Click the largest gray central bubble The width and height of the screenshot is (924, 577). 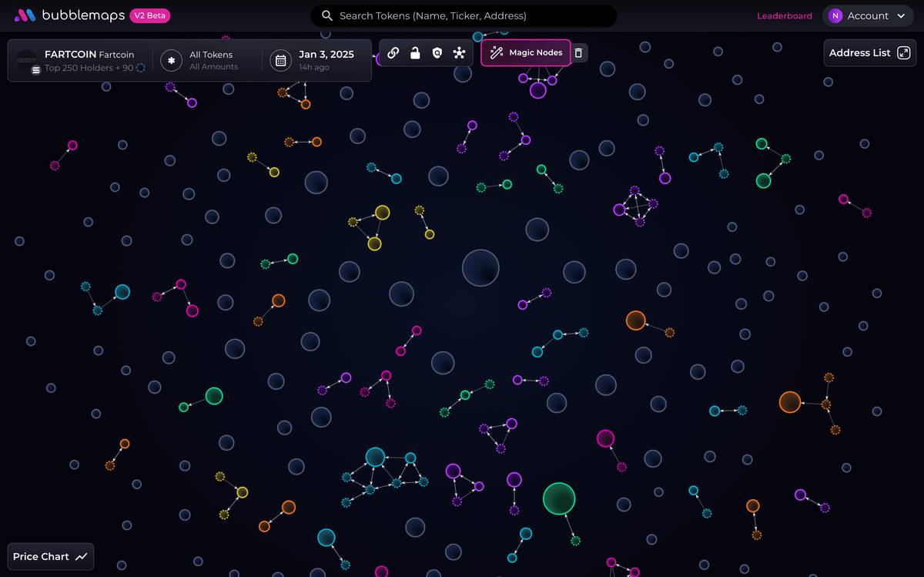480,268
